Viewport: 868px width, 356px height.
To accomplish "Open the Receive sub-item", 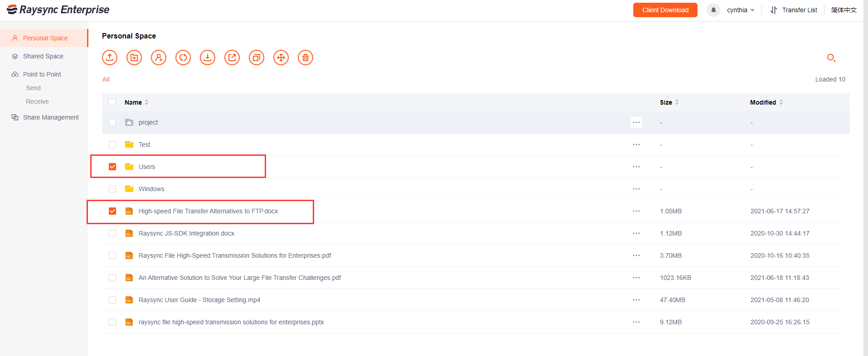I will 37,101.
